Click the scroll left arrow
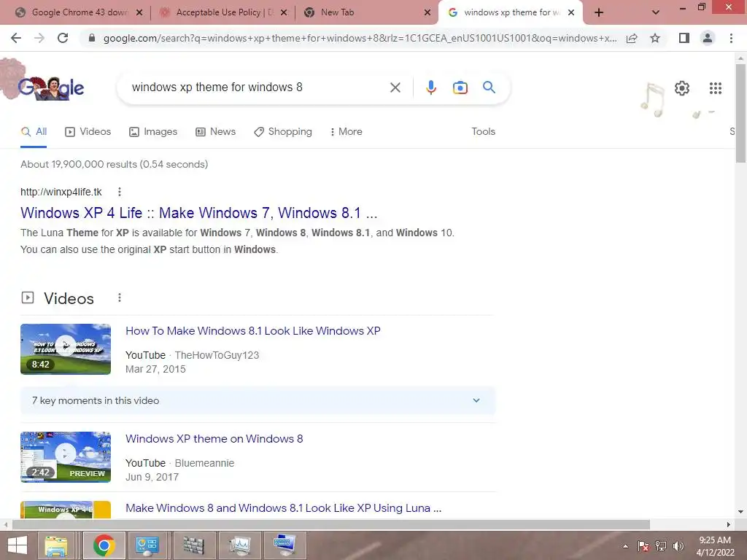This screenshot has height=560, width=747. click(6, 524)
